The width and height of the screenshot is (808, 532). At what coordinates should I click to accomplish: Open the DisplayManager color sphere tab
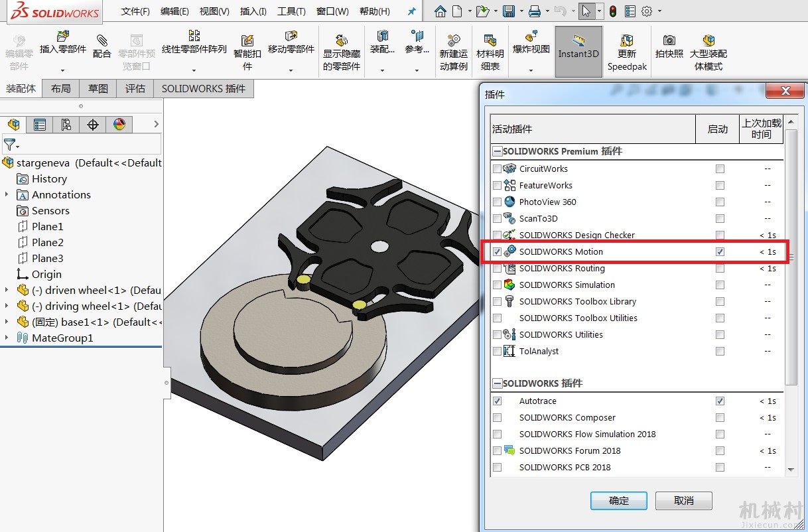pyautogui.click(x=119, y=124)
